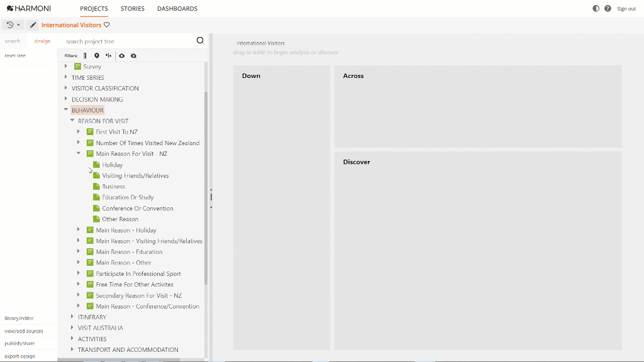644x362 pixels.
Task: Click icon beside Secondary Reason For Visit - NZ
Action: 90,295
